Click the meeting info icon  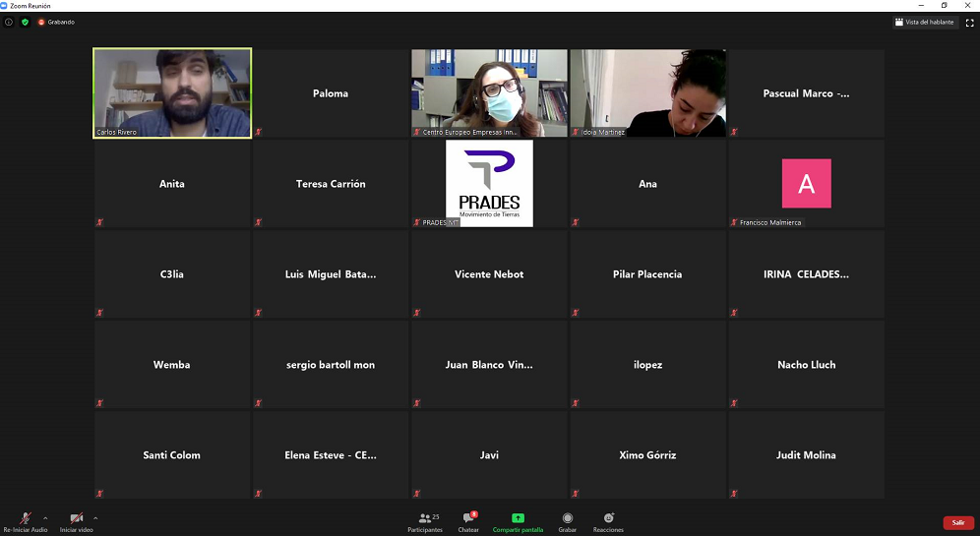[9, 22]
